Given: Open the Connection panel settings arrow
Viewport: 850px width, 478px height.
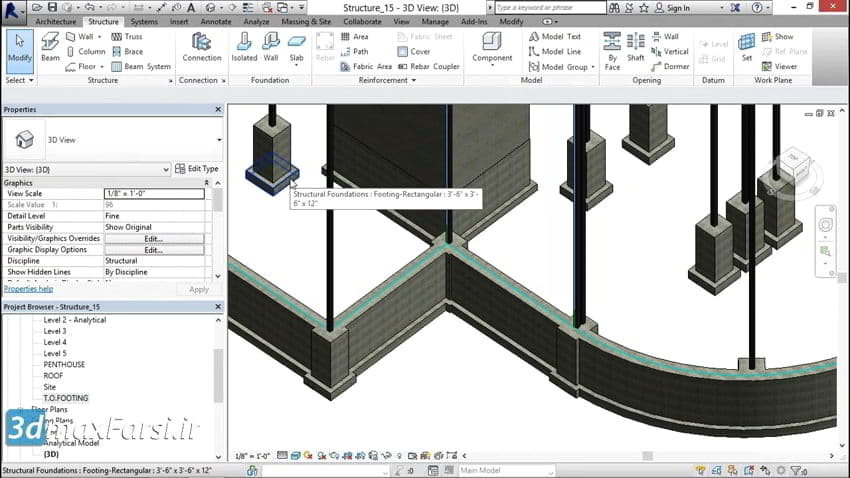Looking at the screenshot, I should click(223, 81).
